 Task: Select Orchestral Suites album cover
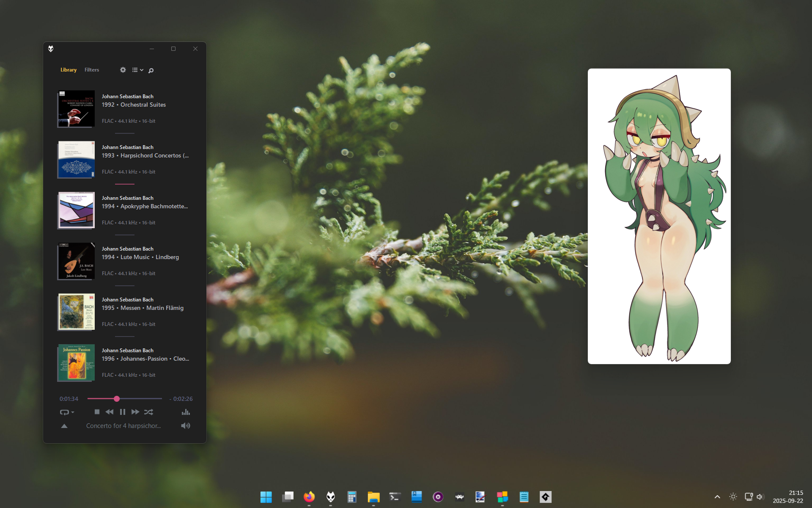tap(76, 109)
